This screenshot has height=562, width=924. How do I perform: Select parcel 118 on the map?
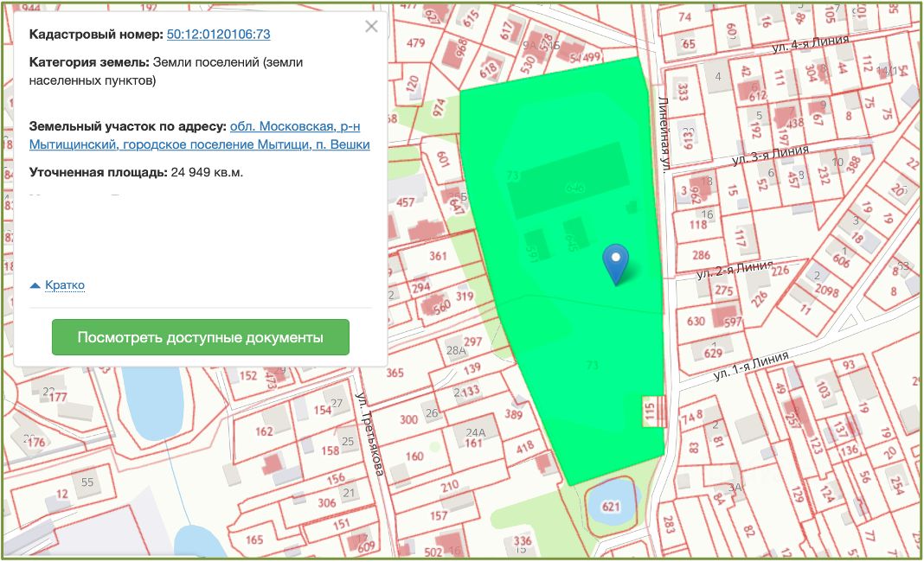click(x=698, y=225)
